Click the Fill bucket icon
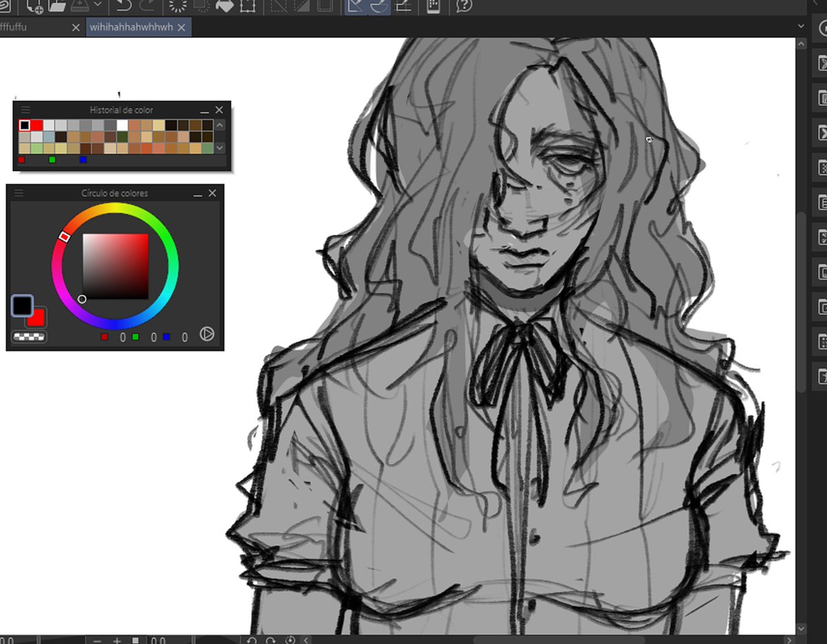 tap(225, 6)
